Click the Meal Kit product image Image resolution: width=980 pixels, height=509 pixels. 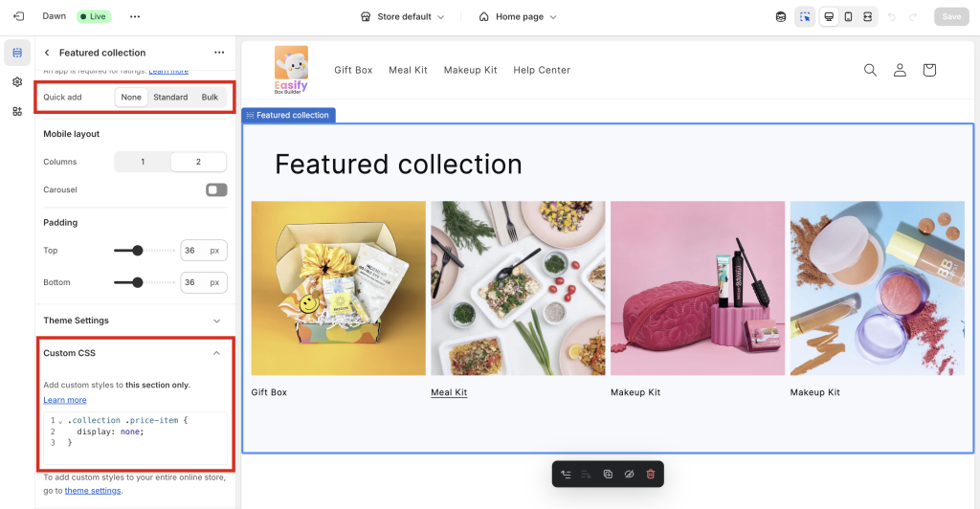(x=518, y=288)
